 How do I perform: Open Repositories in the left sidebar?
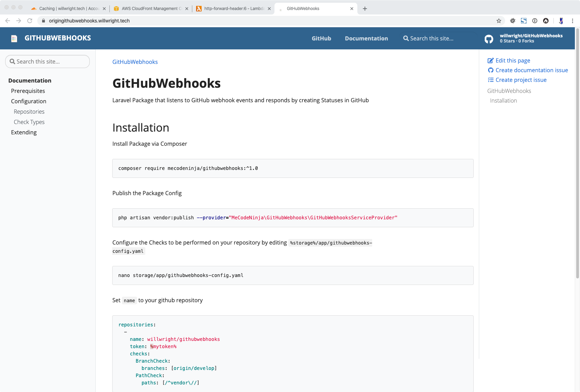29,112
